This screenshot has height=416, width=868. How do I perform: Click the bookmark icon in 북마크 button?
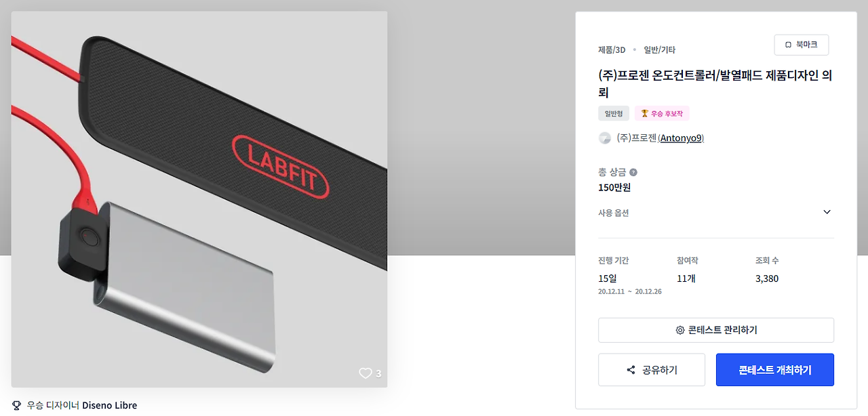pyautogui.click(x=788, y=45)
